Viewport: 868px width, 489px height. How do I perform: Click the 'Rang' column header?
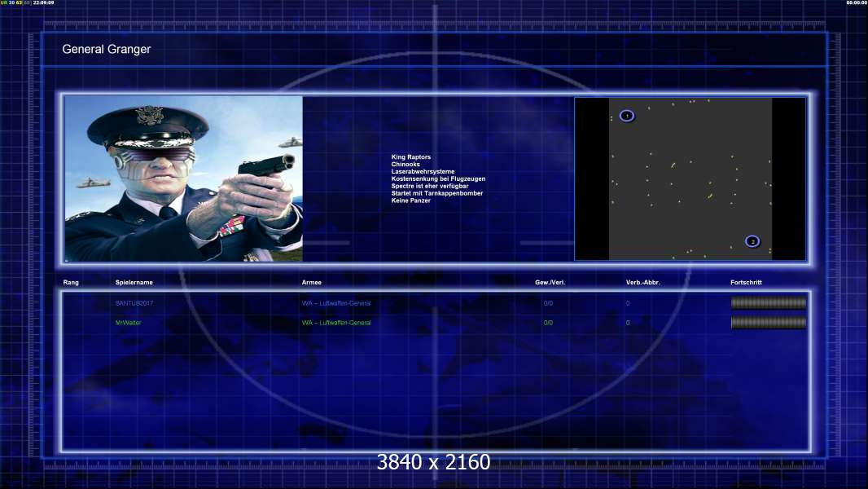(71, 283)
